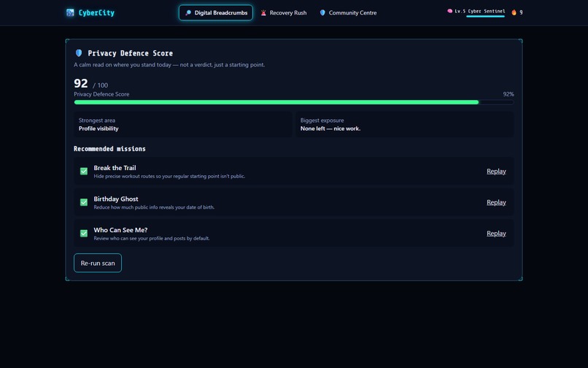Image resolution: width=588 pixels, height=368 pixels.
Task: Click the None left — nice work text
Action: coord(330,129)
